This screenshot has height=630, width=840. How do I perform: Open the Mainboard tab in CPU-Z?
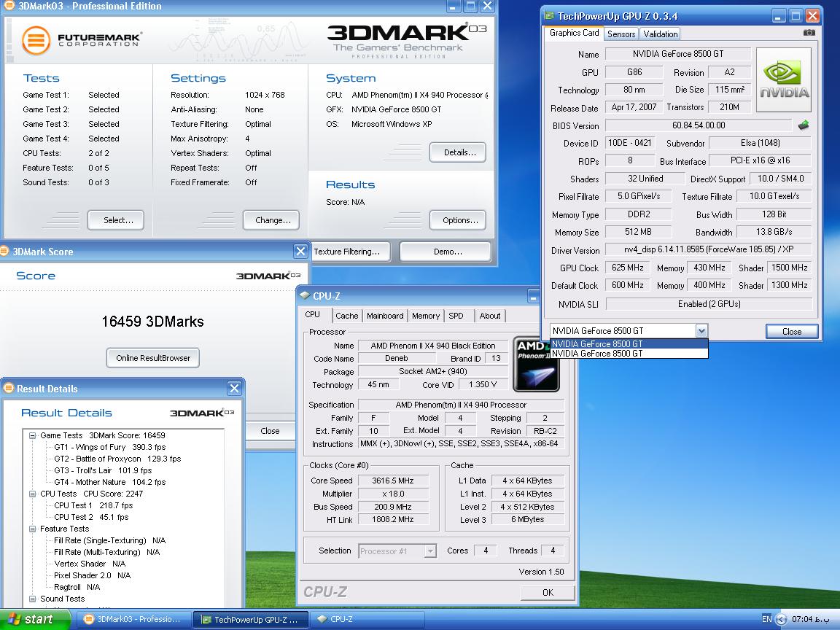click(385, 316)
